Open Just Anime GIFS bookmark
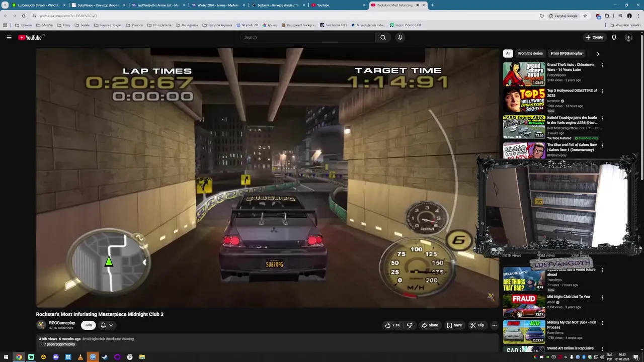Screen dimensions: 644x362 334,25
